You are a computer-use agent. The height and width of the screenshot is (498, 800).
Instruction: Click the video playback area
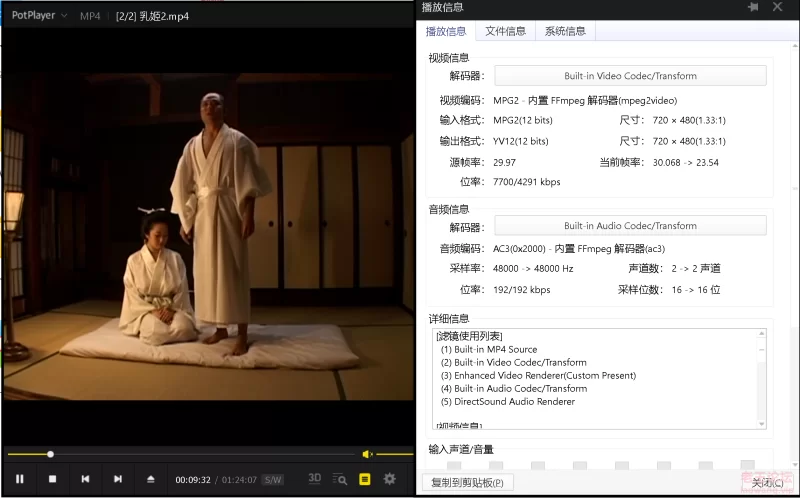[208, 236]
